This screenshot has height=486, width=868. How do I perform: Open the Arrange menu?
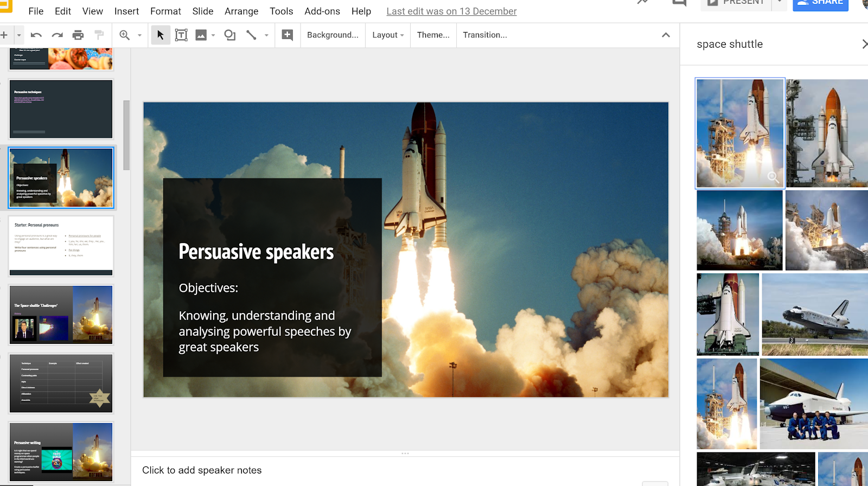click(241, 11)
